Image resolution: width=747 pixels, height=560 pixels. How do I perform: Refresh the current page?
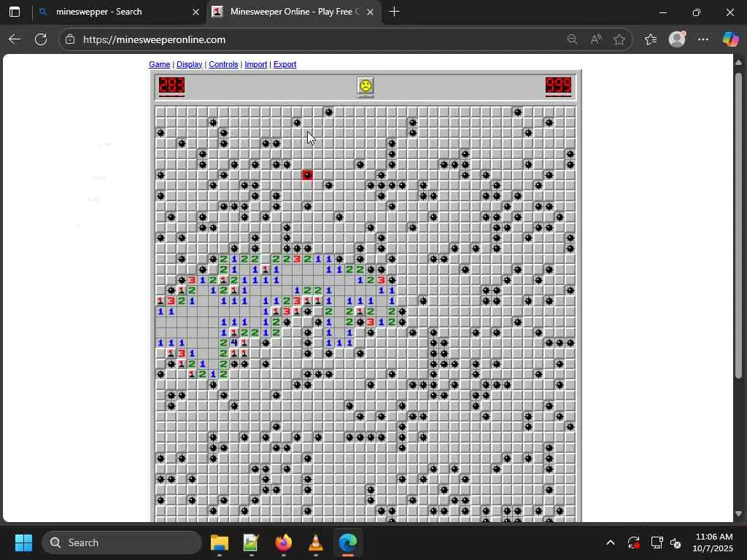(x=41, y=39)
